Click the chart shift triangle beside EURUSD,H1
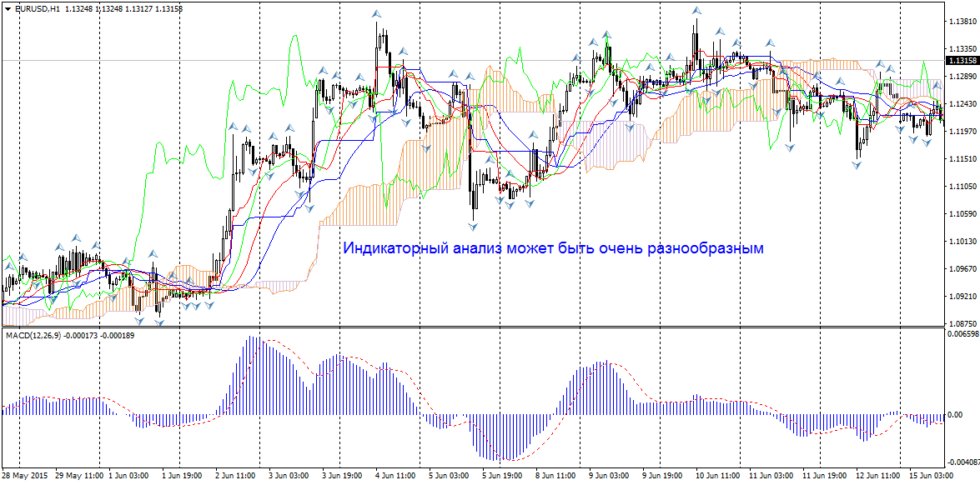This screenshot has height=485, width=980. click(8, 8)
